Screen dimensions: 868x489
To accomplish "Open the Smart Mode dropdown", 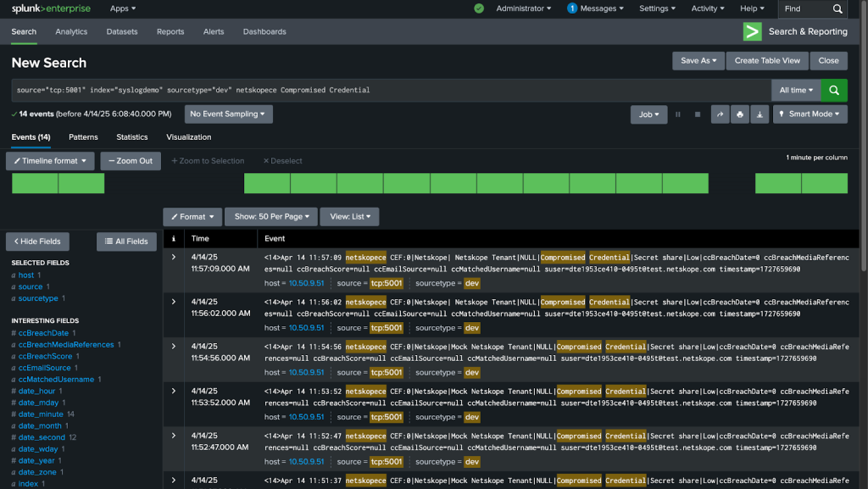I will 810,114.
